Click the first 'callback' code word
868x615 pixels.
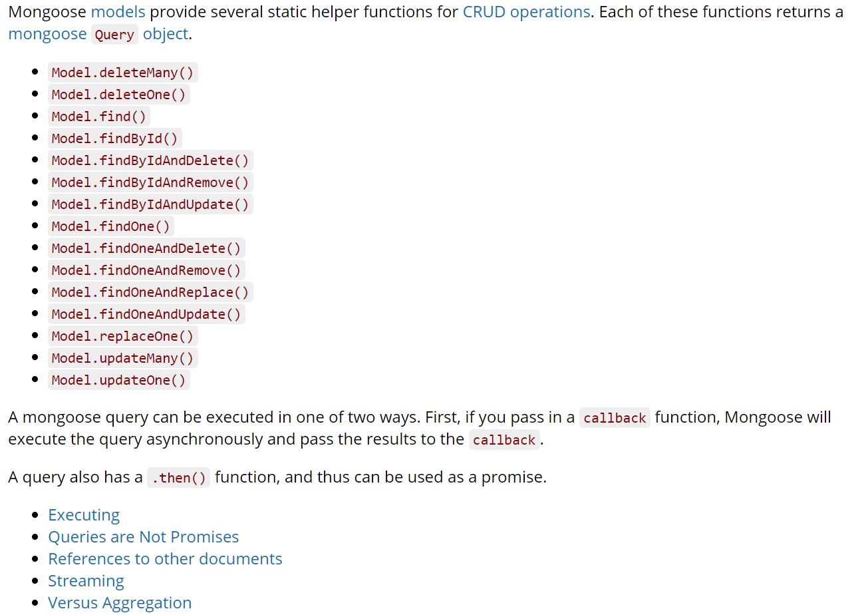click(x=615, y=418)
